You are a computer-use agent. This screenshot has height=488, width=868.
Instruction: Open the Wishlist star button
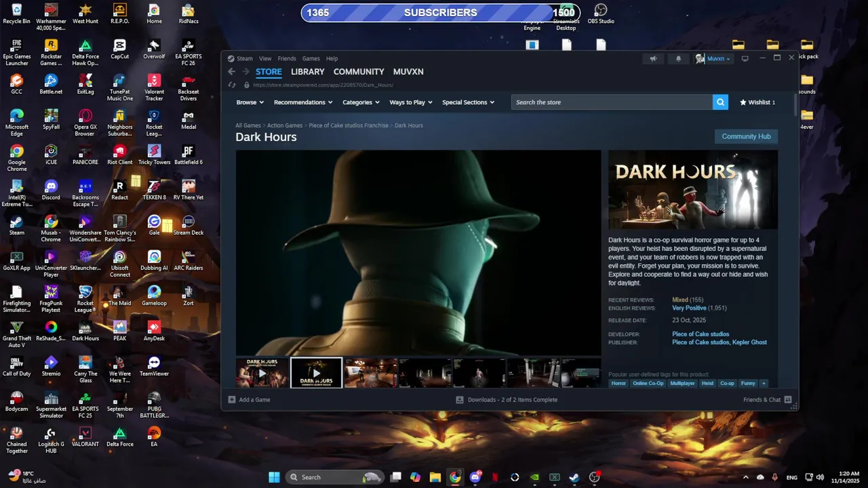757,102
